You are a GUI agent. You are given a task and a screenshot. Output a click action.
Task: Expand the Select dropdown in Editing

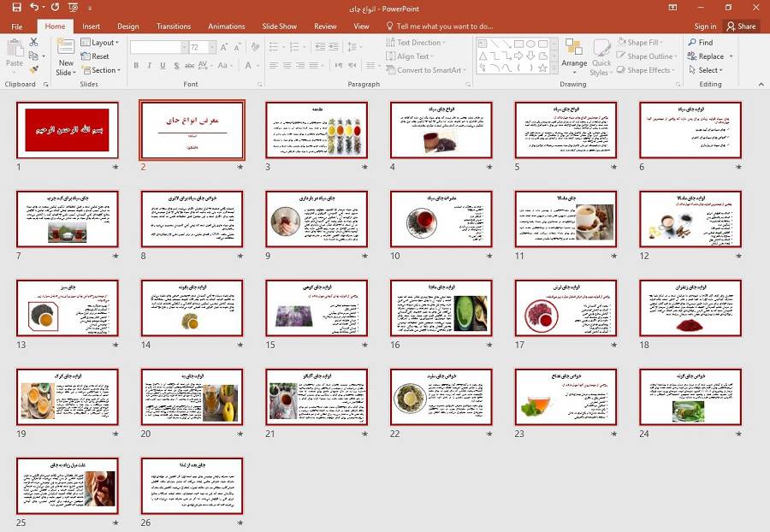[x=708, y=70]
